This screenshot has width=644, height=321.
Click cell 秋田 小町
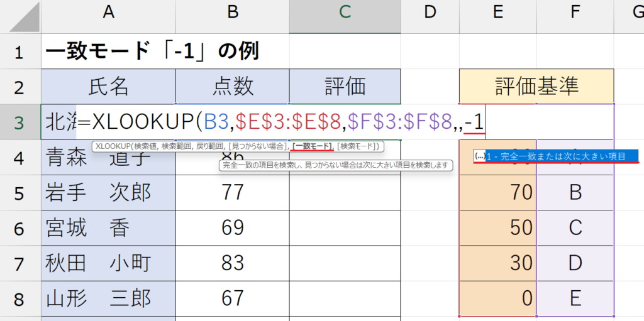(108, 263)
